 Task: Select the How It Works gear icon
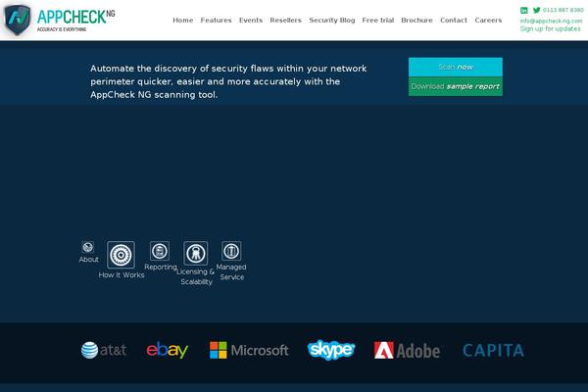pyautogui.click(x=121, y=255)
